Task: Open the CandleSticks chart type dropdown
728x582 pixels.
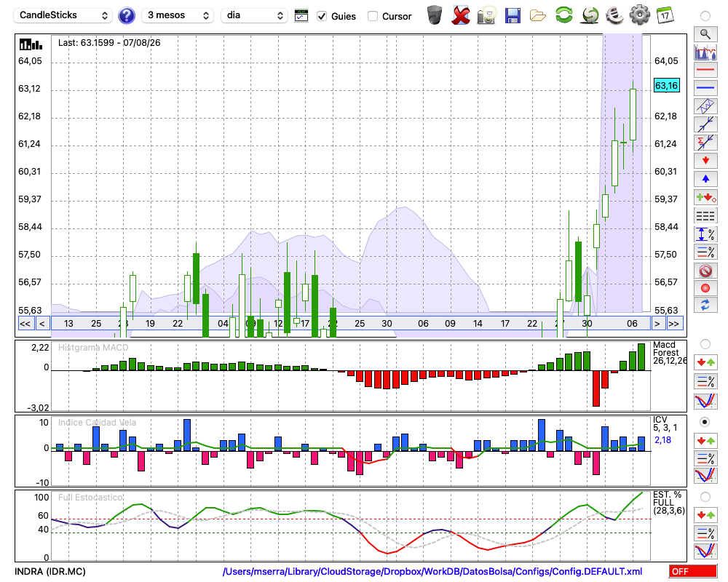Action: coord(63,15)
